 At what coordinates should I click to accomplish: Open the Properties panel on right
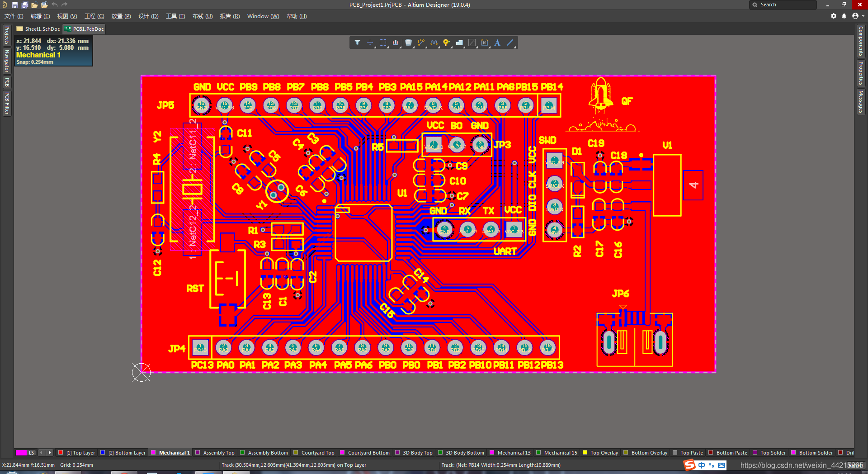[x=861, y=73]
